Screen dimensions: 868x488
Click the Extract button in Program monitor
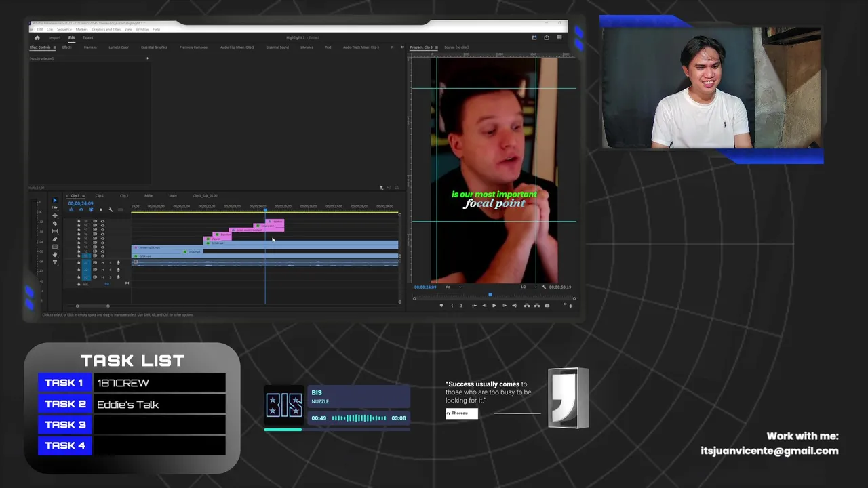(x=537, y=306)
